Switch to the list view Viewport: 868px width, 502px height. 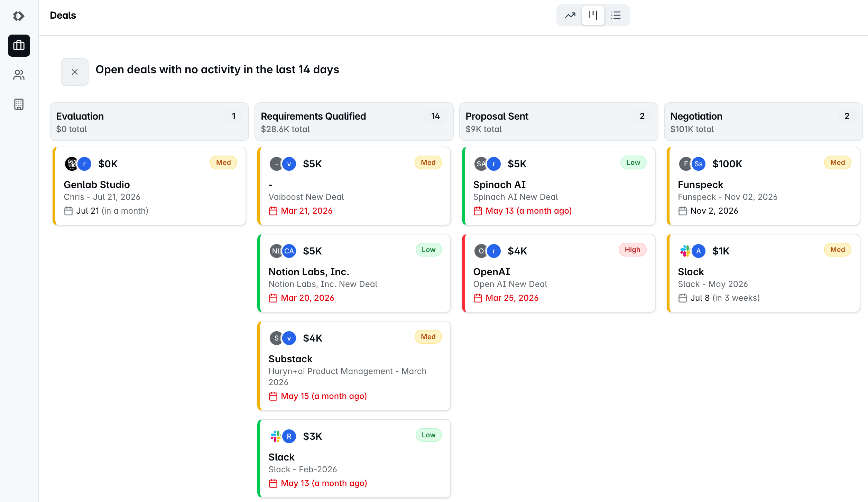coord(616,15)
